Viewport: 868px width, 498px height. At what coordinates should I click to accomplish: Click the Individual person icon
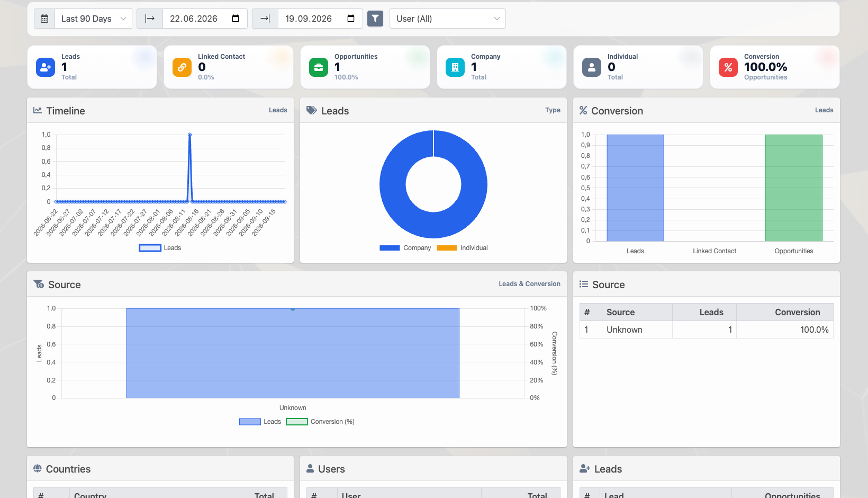point(592,67)
